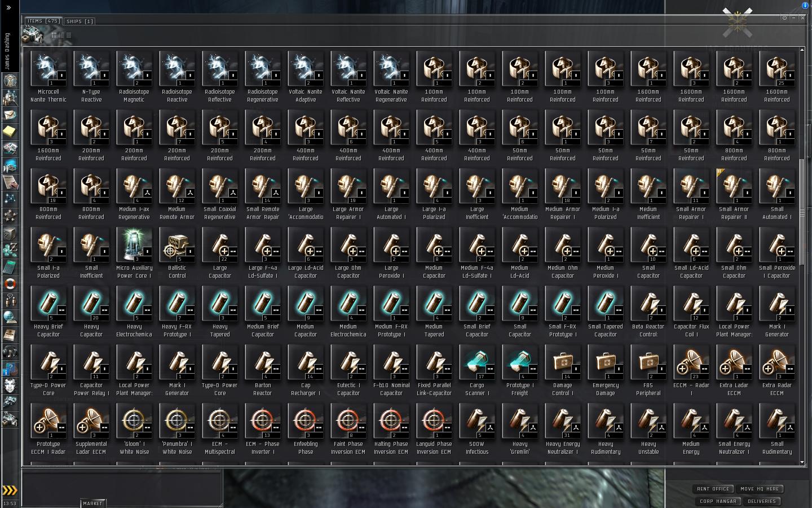This screenshot has height=508, width=812.
Task: Switch to the Ships [1] tab
Action: tap(80, 21)
